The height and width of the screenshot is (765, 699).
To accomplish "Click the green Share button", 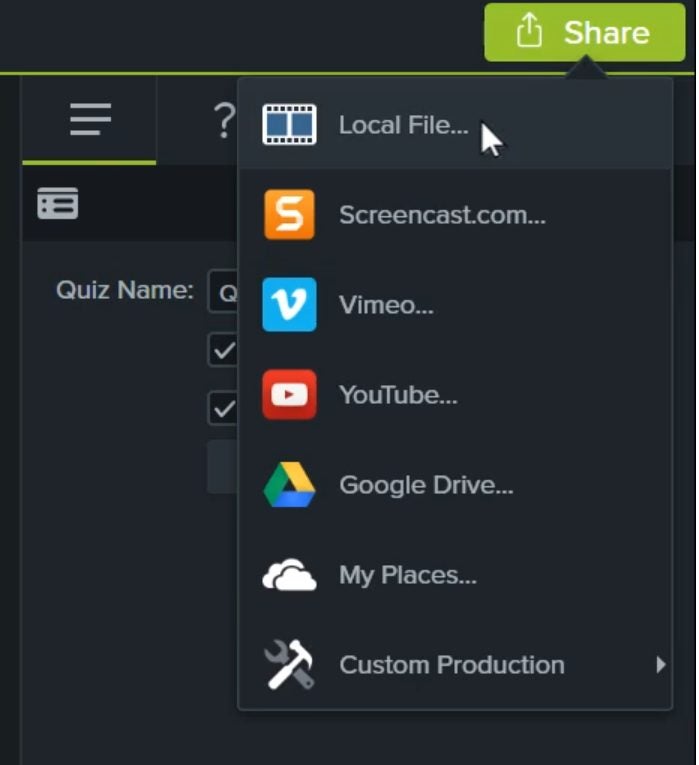I will pos(584,33).
